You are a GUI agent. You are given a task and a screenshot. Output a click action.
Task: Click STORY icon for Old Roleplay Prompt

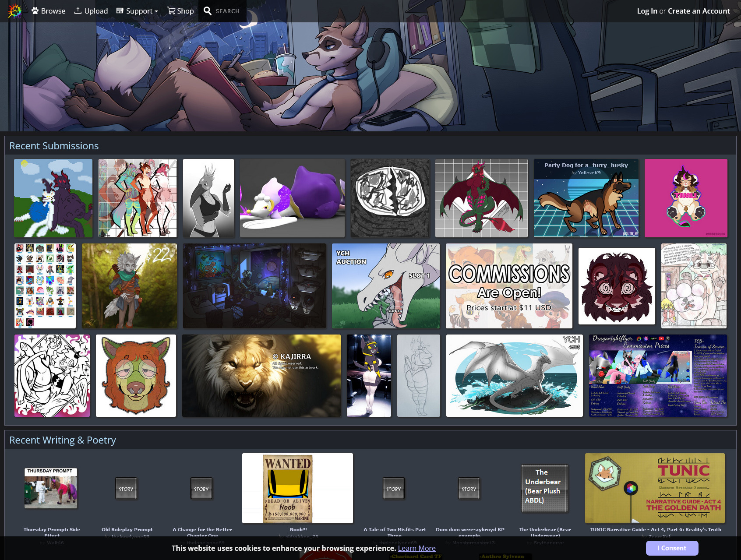pyautogui.click(x=126, y=489)
